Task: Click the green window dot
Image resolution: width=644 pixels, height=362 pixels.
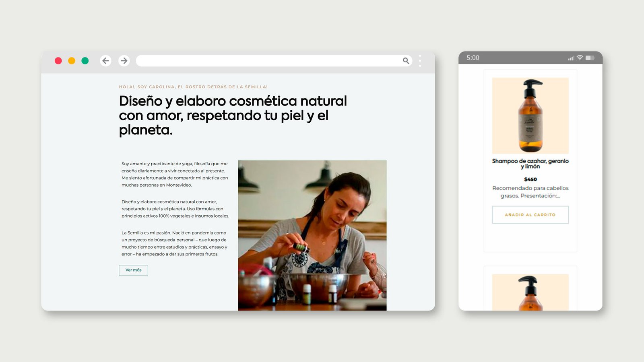Action: (85, 61)
